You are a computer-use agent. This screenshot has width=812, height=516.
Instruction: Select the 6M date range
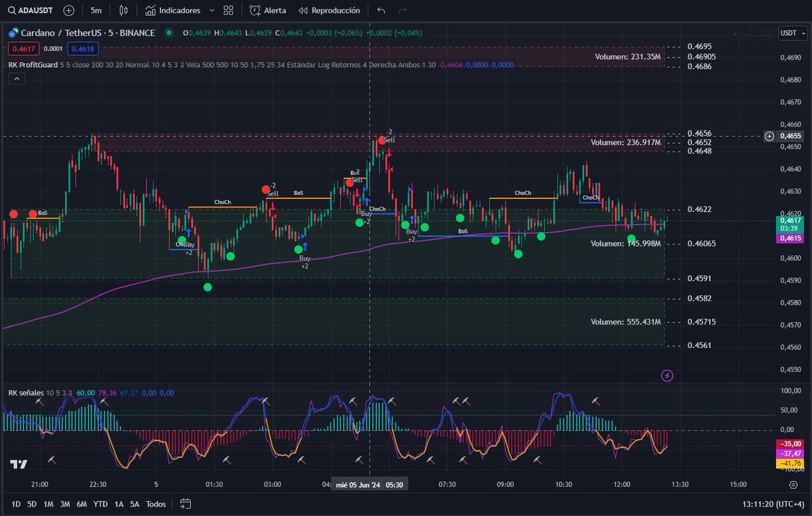pyautogui.click(x=82, y=504)
